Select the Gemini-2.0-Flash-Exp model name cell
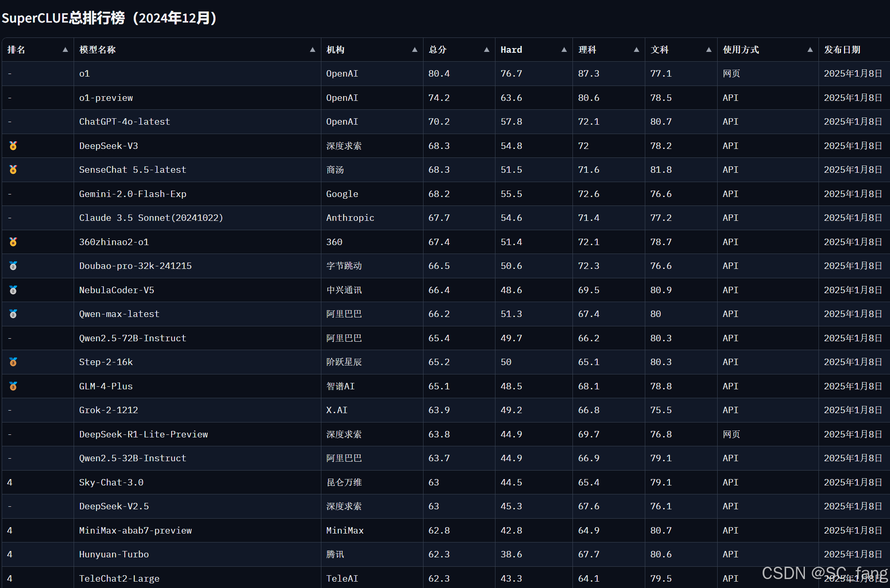The height and width of the screenshot is (588, 890). (133, 194)
